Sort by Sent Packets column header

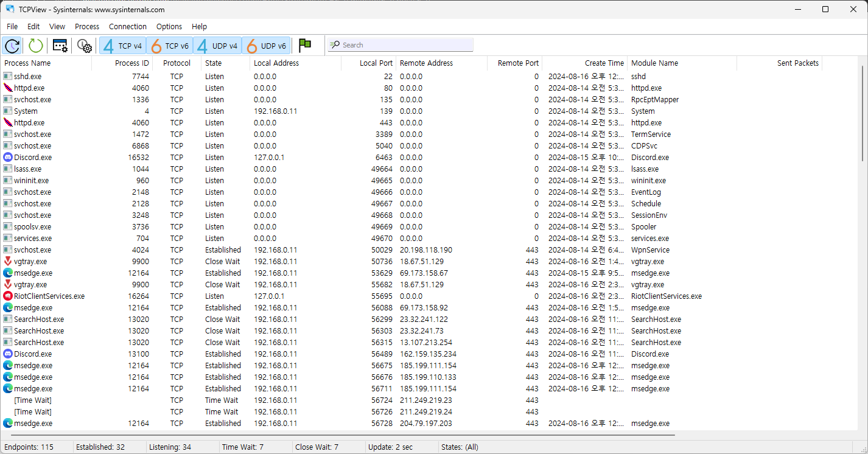pos(780,63)
